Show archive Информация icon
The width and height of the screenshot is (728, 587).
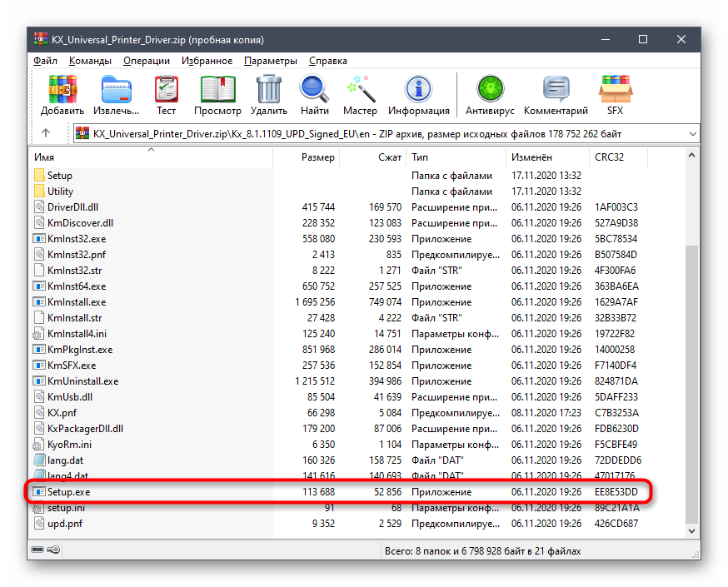coord(419,89)
